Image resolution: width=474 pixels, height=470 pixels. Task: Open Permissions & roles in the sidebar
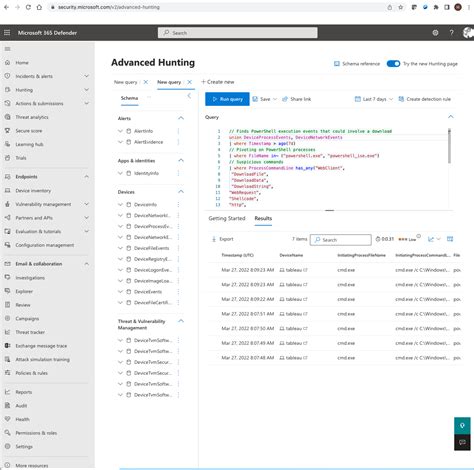(x=36, y=433)
